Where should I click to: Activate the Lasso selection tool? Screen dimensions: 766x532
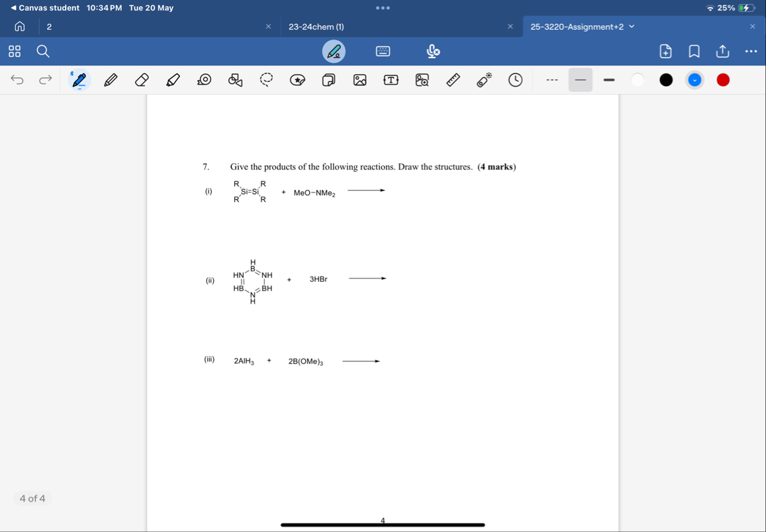pos(266,79)
